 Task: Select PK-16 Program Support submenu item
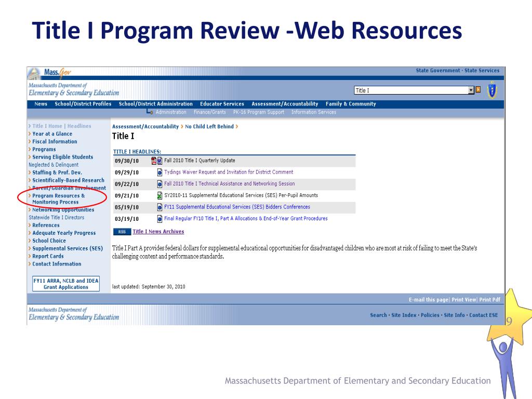259,112
